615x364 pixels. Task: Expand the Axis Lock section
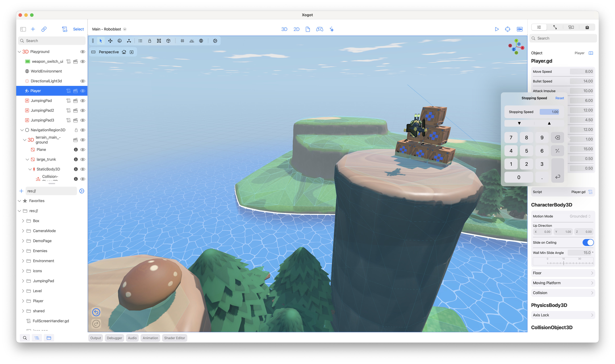563,315
